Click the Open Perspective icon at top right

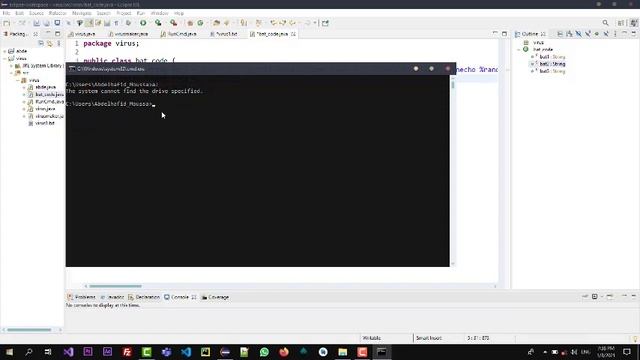621,23
